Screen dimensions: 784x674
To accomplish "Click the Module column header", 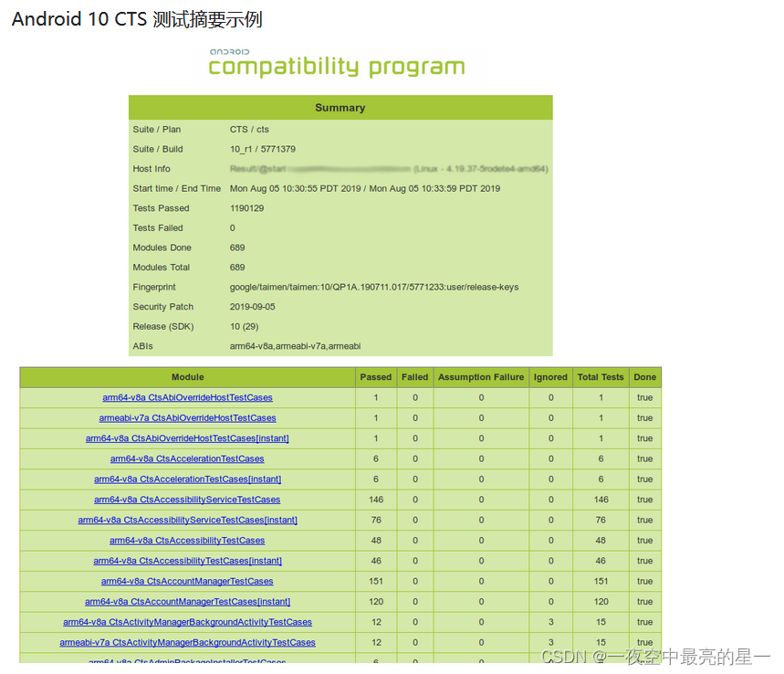I will [187, 377].
